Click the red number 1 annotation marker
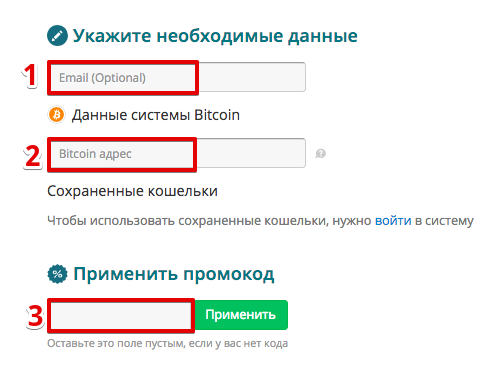The width and height of the screenshot is (485, 377). [31, 76]
